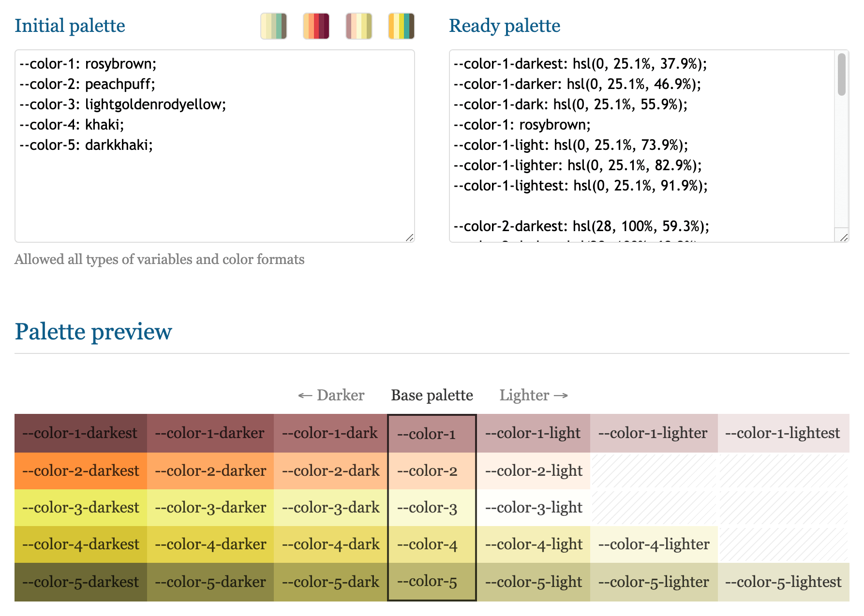The width and height of the screenshot is (864, 616).
Task: Click the --color-1-darker swatch
Action: tap(210, 433)
